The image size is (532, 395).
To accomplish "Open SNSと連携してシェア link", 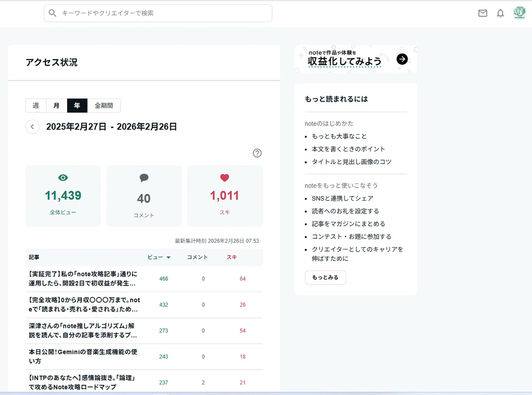I will [342, 198].
